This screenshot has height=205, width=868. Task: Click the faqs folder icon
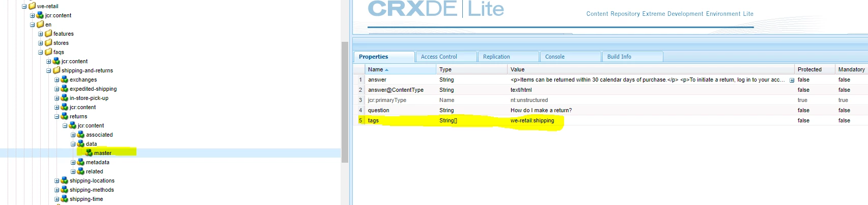coord(48,52)
